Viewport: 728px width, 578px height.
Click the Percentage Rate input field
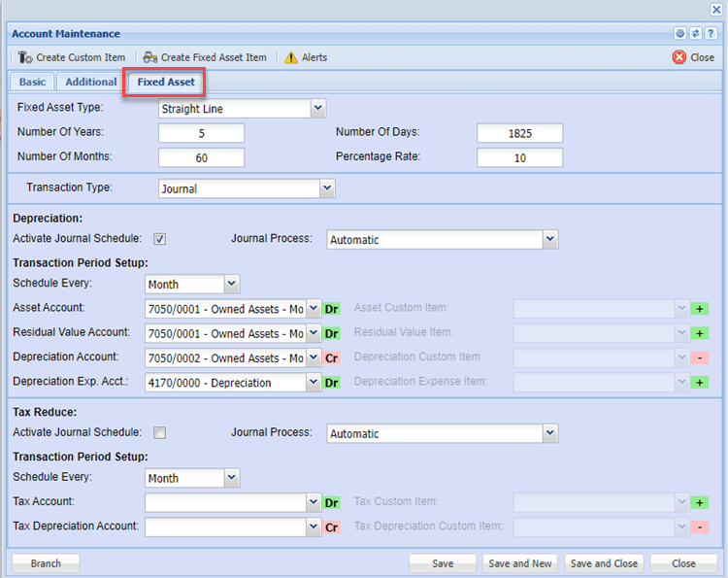519,158
